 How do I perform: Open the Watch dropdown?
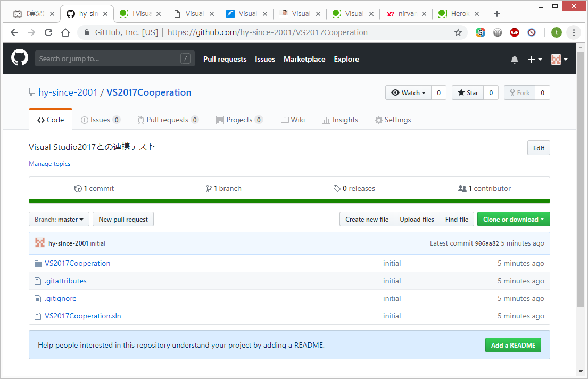click(x=408, y=92)
